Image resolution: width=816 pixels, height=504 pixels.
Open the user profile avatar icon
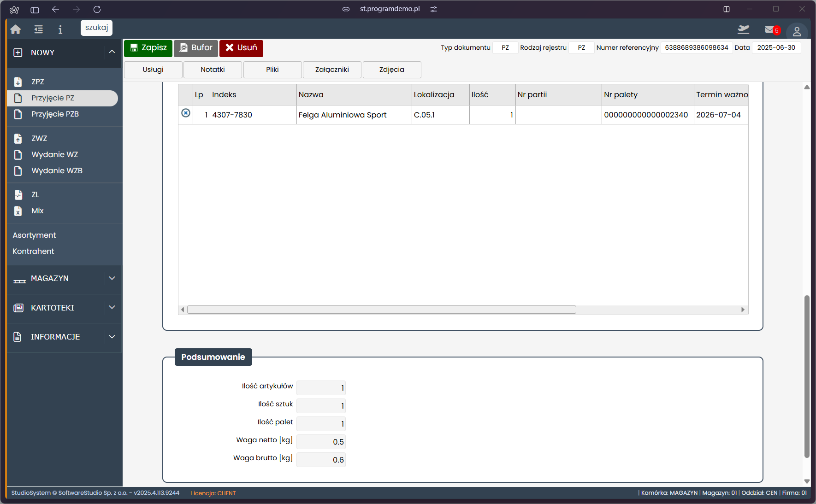tap(797, 31)
